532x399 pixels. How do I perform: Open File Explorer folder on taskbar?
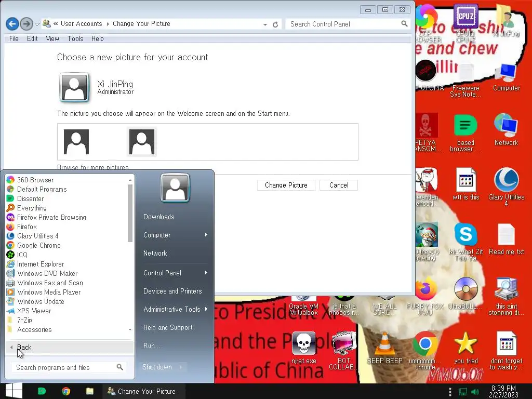[x=89, y=391]
